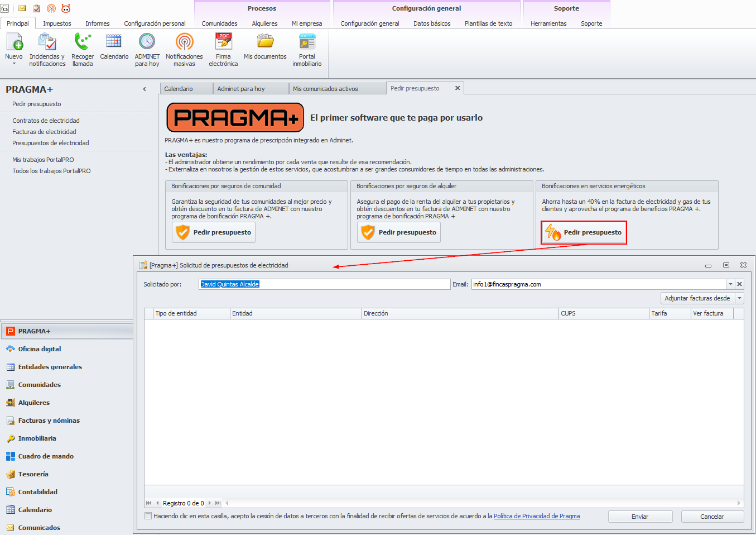Expand the Nuevo dropdown arrow
The width and height of the screenshot is (756, 535).
14,64
